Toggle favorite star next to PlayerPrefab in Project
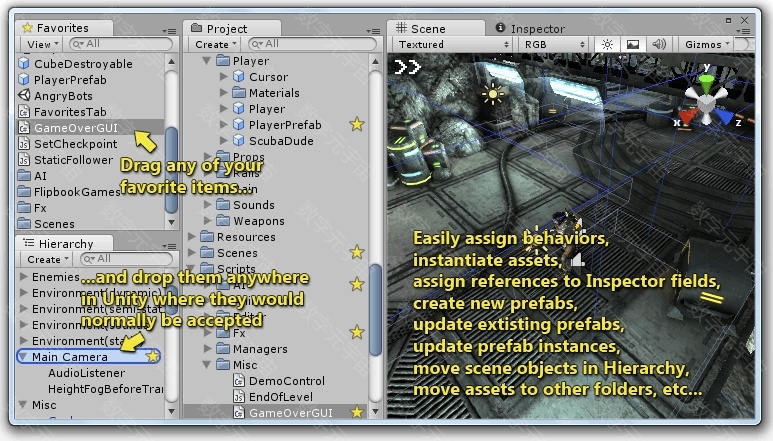 (357, 125)
